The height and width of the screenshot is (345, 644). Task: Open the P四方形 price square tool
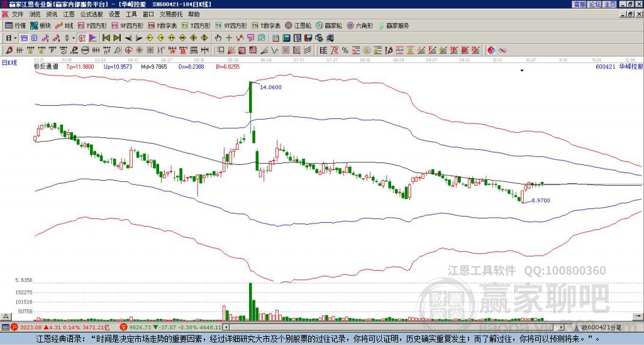point(92,25)
